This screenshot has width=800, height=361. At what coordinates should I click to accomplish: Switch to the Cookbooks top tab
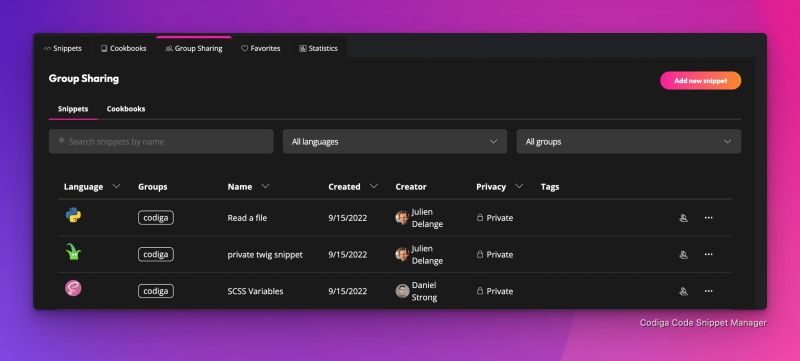coord(123,48)
